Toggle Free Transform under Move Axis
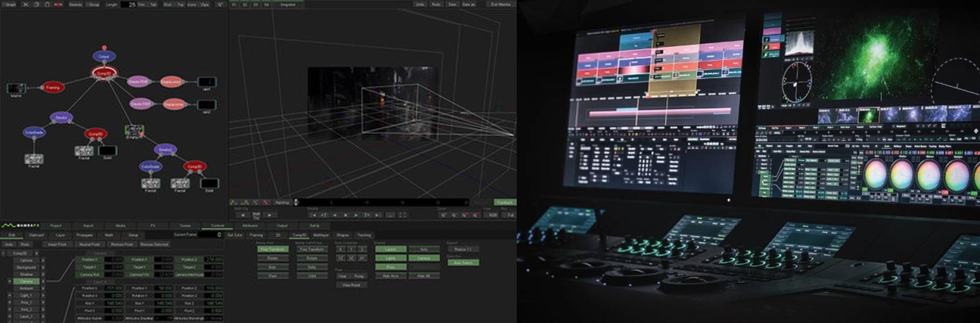 point(273,248)
